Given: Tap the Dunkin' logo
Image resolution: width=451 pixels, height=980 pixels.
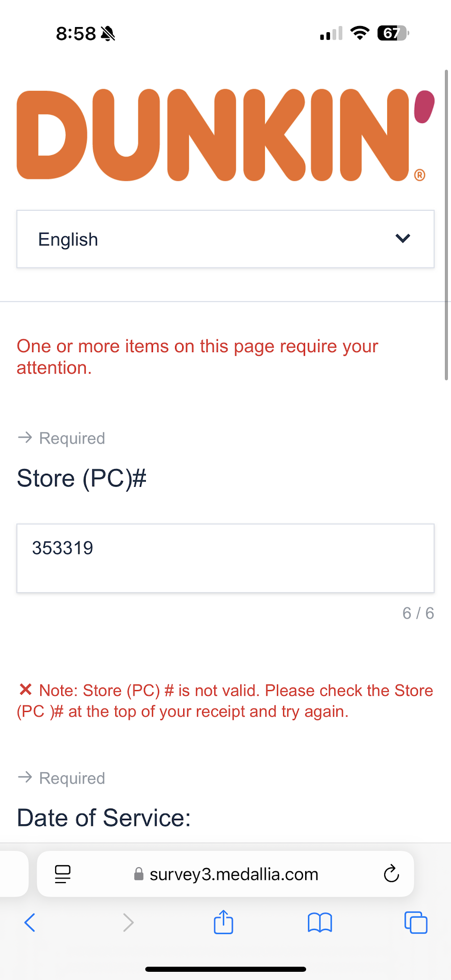Looking at the screenshot, I should click(x=225, y=135).
